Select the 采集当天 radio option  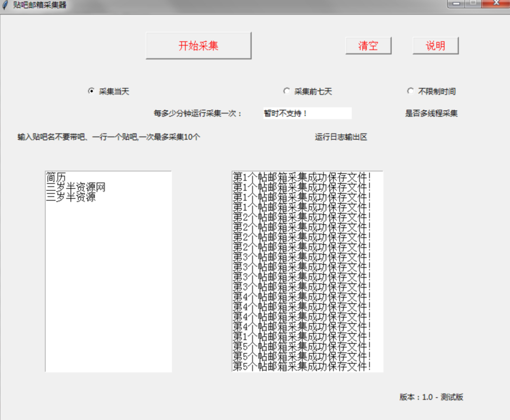point(91,91)
